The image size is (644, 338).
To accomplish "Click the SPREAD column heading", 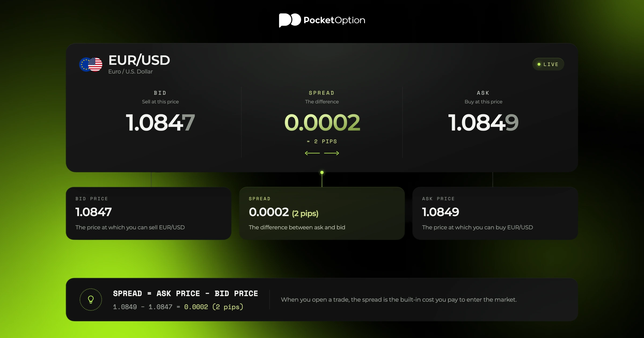I will [x=322, y=93].
